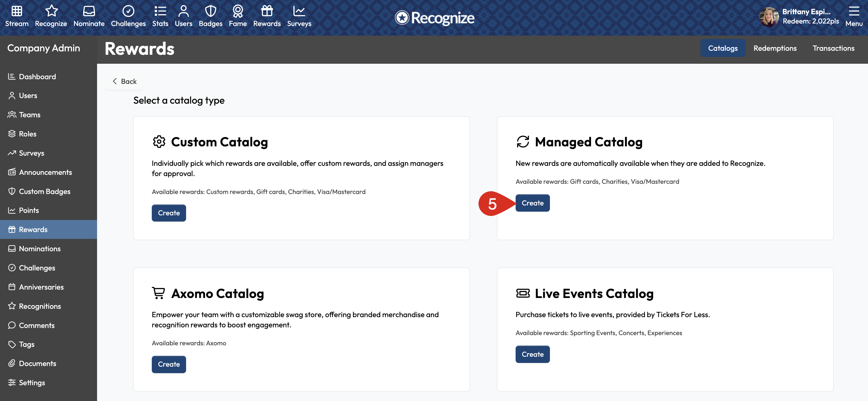Open Documents in the sidebar

(x=49, y=363)
